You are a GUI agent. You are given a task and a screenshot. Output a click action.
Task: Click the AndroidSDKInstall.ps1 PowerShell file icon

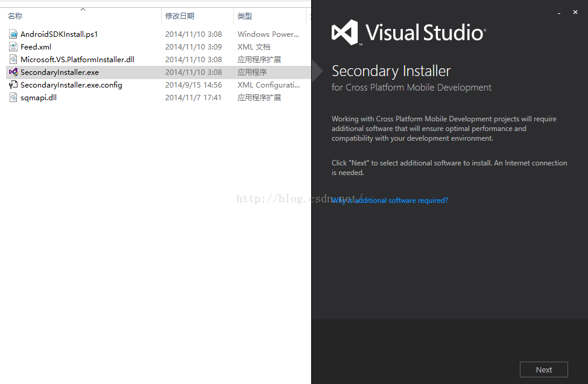coord(13,34)
